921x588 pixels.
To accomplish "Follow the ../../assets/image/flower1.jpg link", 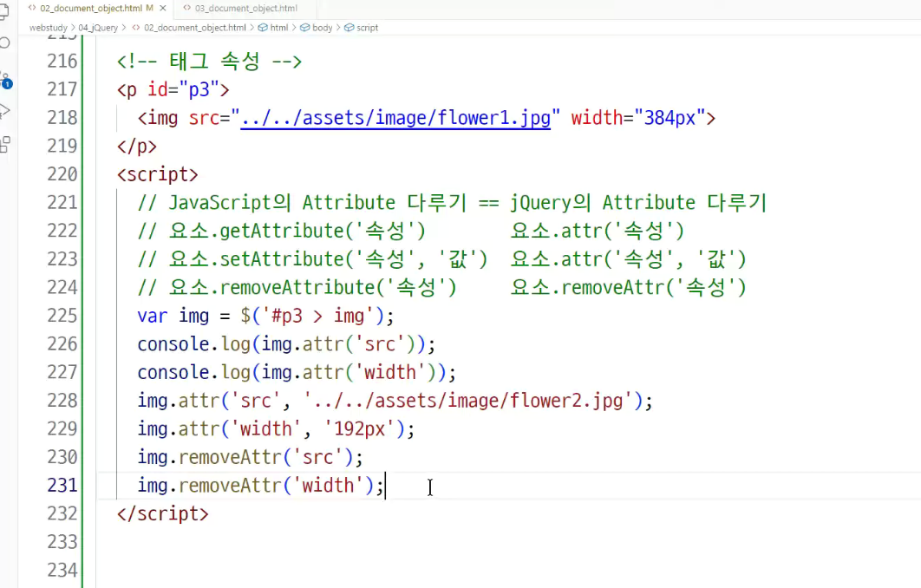I will tap(395, 118).
